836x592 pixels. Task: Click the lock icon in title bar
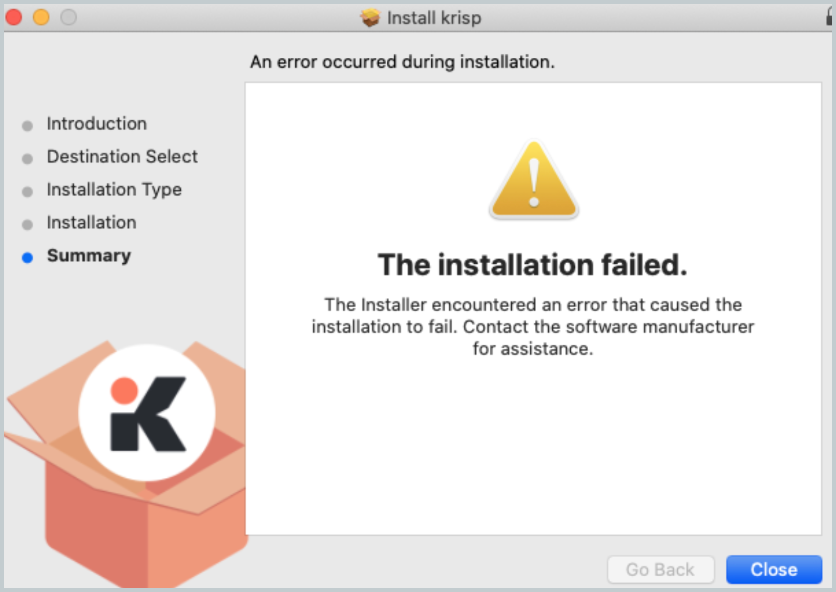tap(830, 16)
